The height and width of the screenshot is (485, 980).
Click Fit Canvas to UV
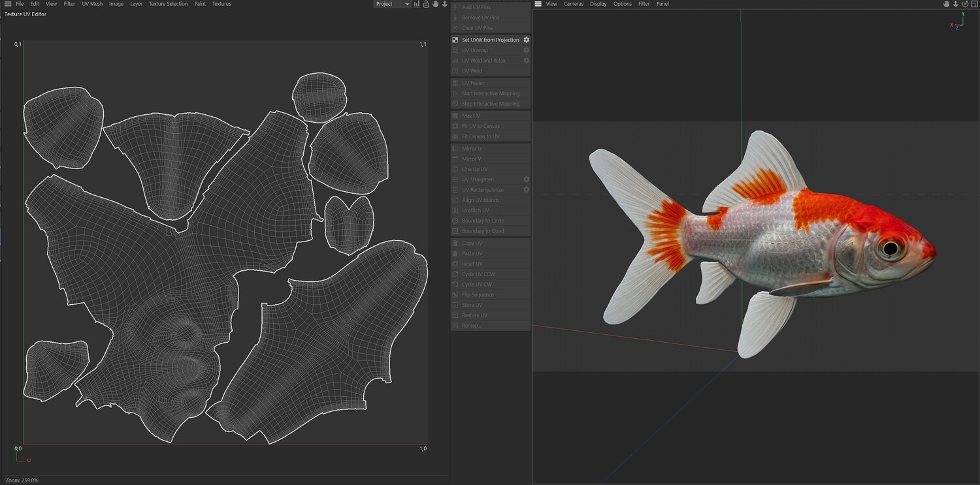tap(491, 136)
